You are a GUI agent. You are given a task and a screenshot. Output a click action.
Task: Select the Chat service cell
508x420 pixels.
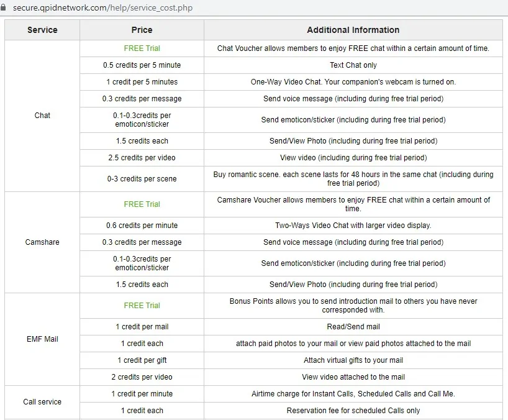[x=42, y=116]
